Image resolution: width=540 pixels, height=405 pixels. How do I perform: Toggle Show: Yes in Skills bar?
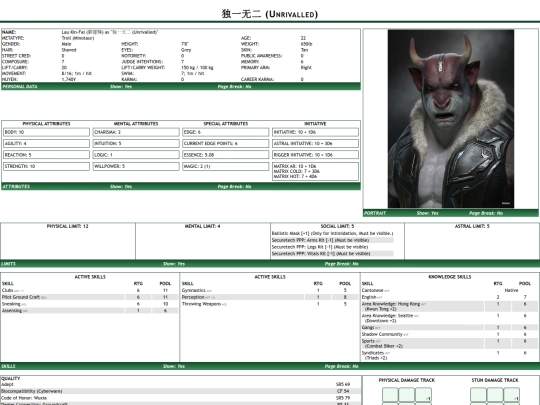coord(174,366)
